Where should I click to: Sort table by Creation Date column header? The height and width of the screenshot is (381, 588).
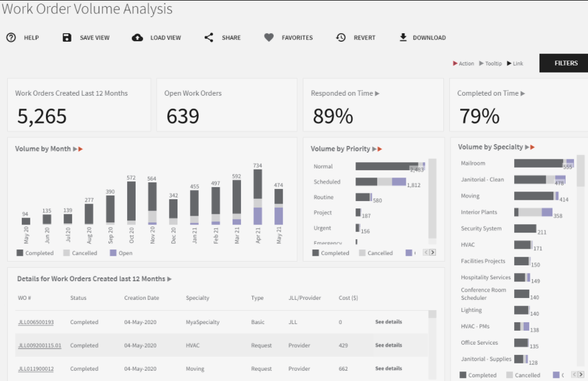(142, 298)
